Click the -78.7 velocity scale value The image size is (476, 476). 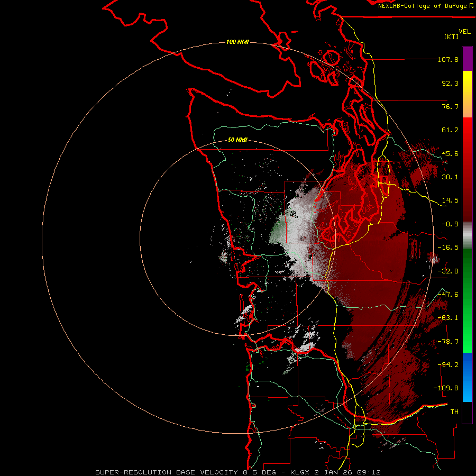click(x=448, y=342)
